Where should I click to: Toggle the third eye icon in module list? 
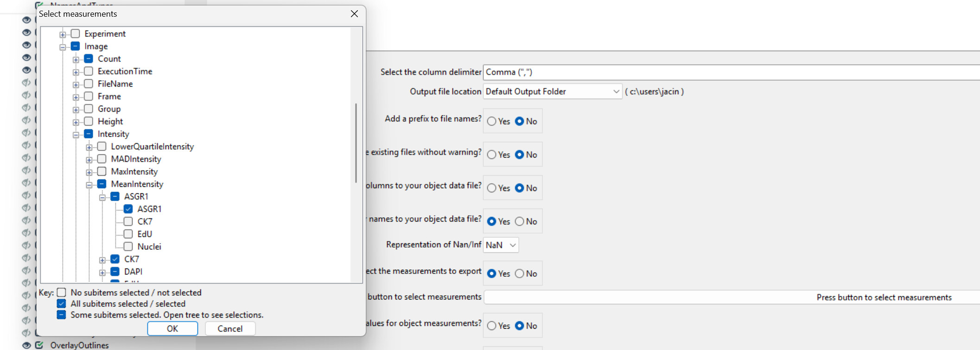(x=27, y=45)
